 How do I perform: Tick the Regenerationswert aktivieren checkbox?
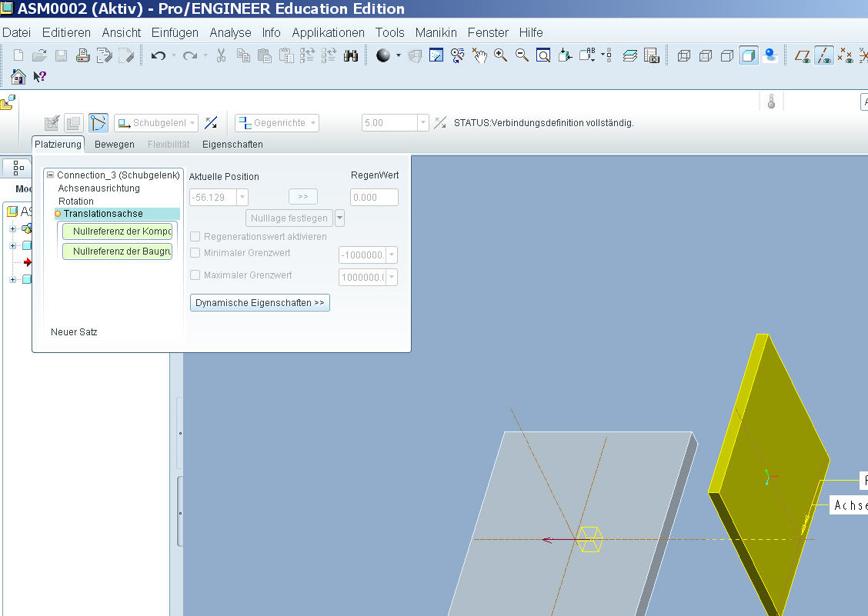pyautogui.click(x=195, y=237)
